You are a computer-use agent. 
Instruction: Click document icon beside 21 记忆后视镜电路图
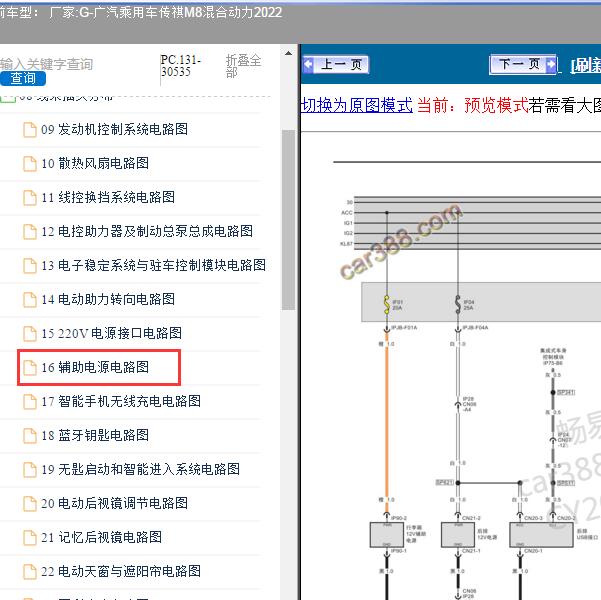pyautogui.click(x=30, y=538)
